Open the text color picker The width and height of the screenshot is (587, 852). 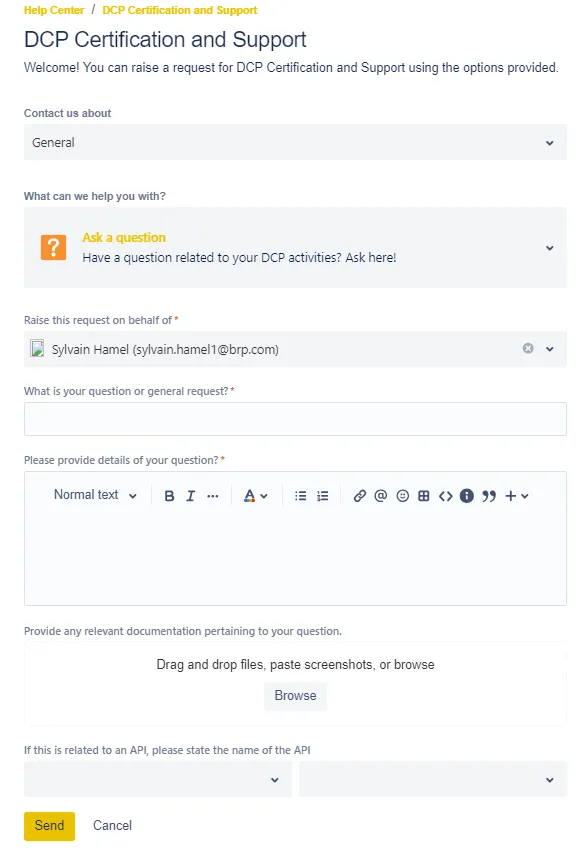coord(255,496)
